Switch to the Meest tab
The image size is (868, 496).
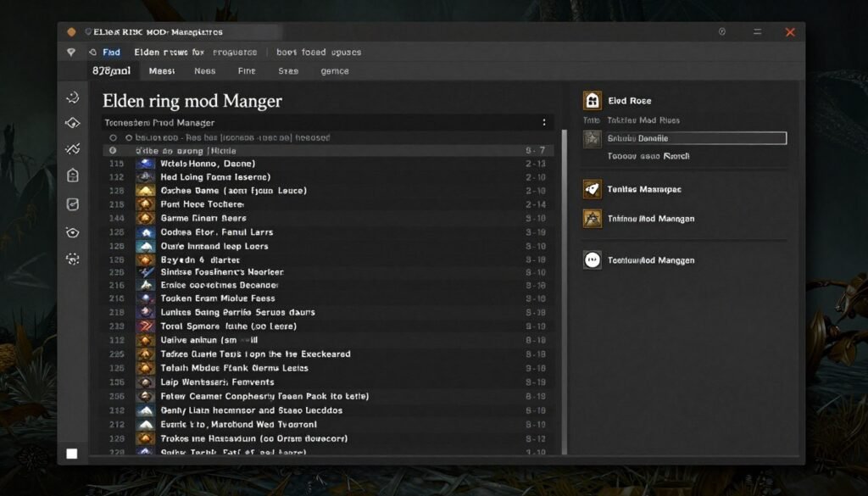(x=162, y=71)
